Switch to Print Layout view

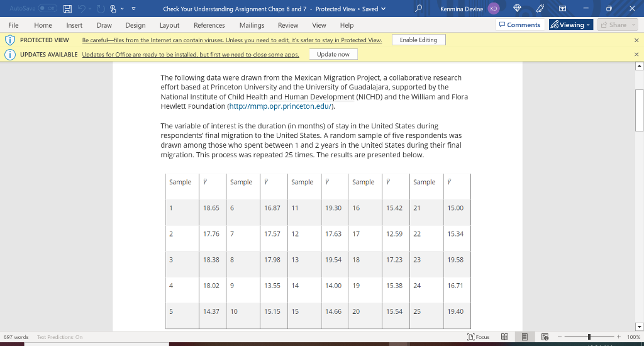coord(525,337)
